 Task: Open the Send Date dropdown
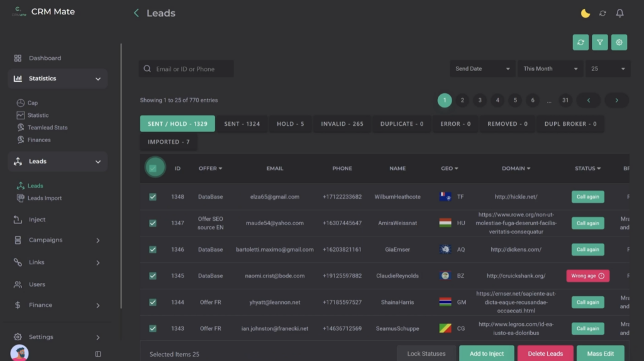(x=482, y=69)
